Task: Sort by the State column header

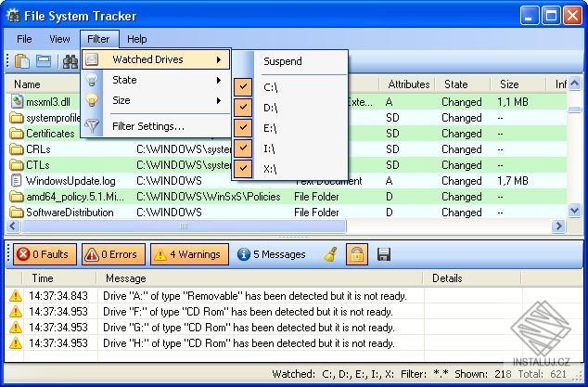Action: (x=455, y=84)
